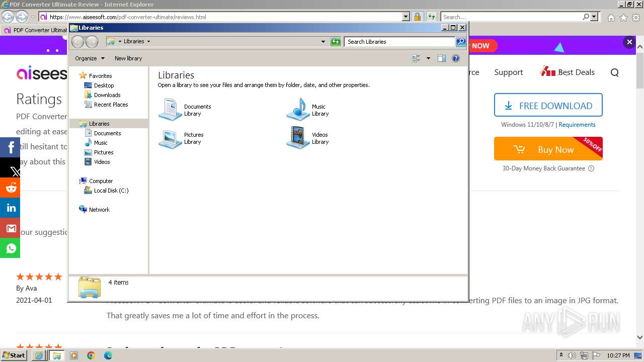Open the Requirements link
644x362 pixels.
coord(577,125)
